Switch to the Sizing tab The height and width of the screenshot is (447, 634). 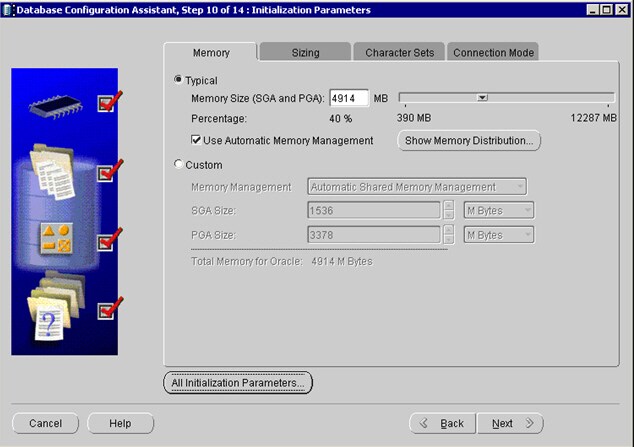point(305,53)
